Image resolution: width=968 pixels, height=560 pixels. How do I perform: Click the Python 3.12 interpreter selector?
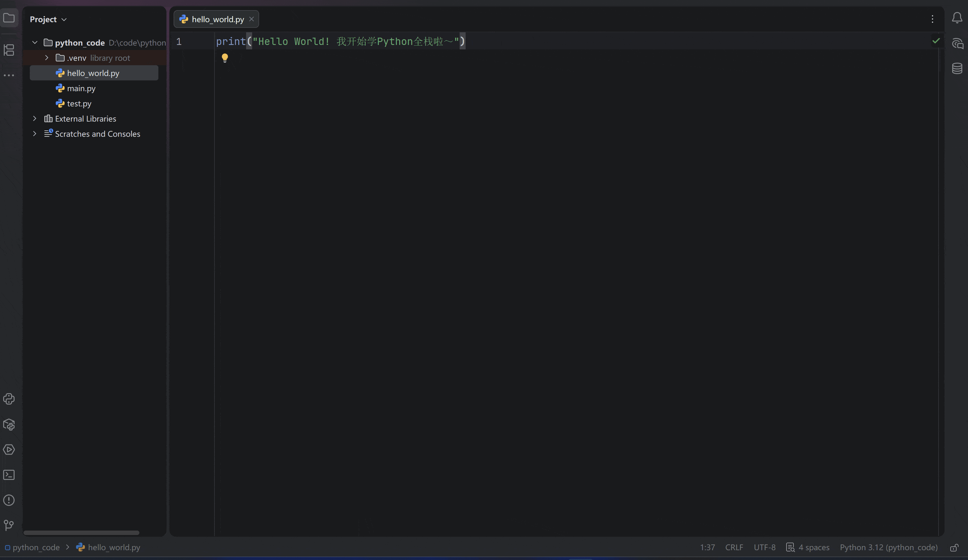coord(888,547)
